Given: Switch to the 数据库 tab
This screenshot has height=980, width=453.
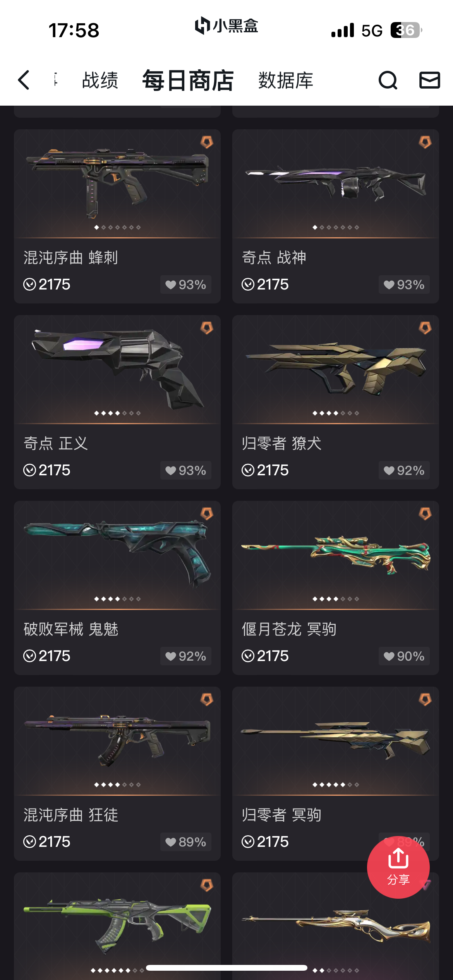Looking at the screenshot, I should [286, 81].
